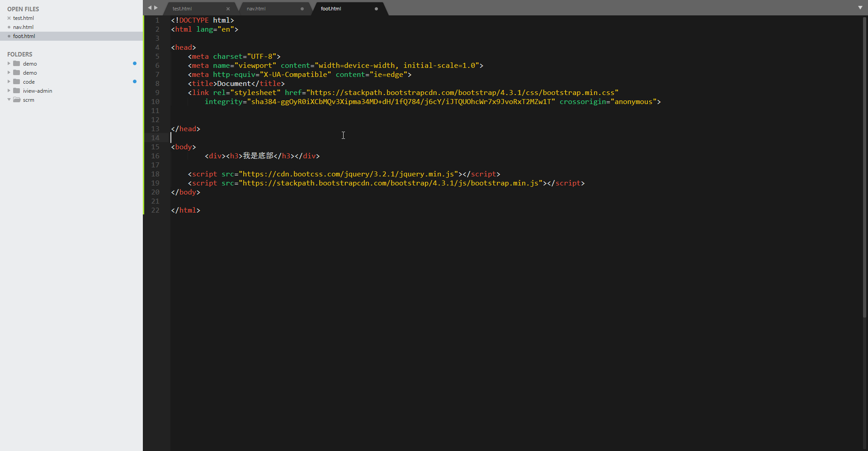The width and height of the screenshot is (868, 451).
Task: Close the unsaved foot.html tab via dot
Action: (x=376, y=9)
